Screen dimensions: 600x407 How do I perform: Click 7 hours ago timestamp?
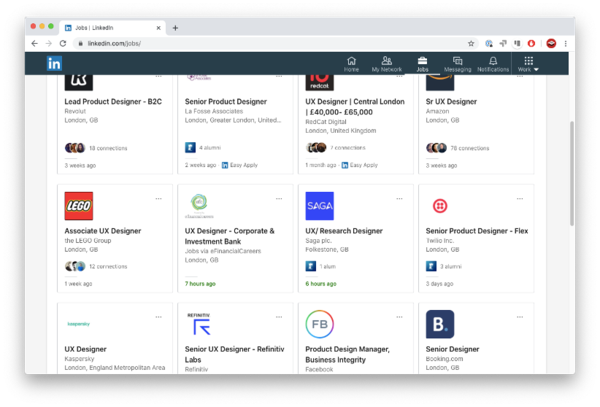click(x=200, y=284)
